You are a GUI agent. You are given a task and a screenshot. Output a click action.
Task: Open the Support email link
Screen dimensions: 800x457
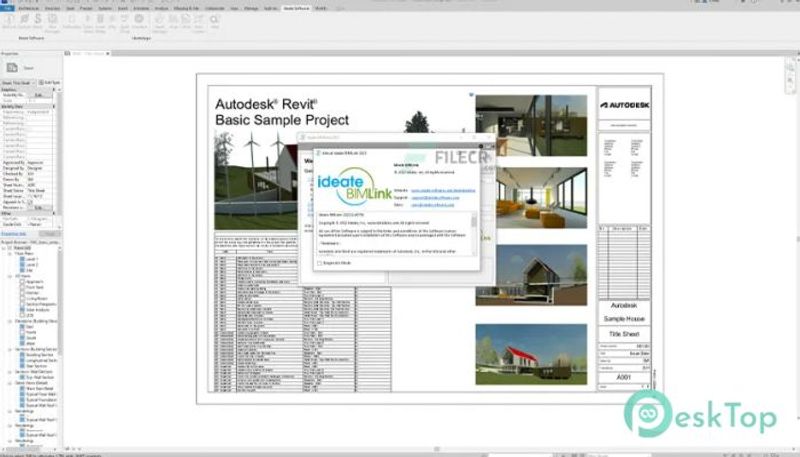pyautogui.click(x=435, y=197)
